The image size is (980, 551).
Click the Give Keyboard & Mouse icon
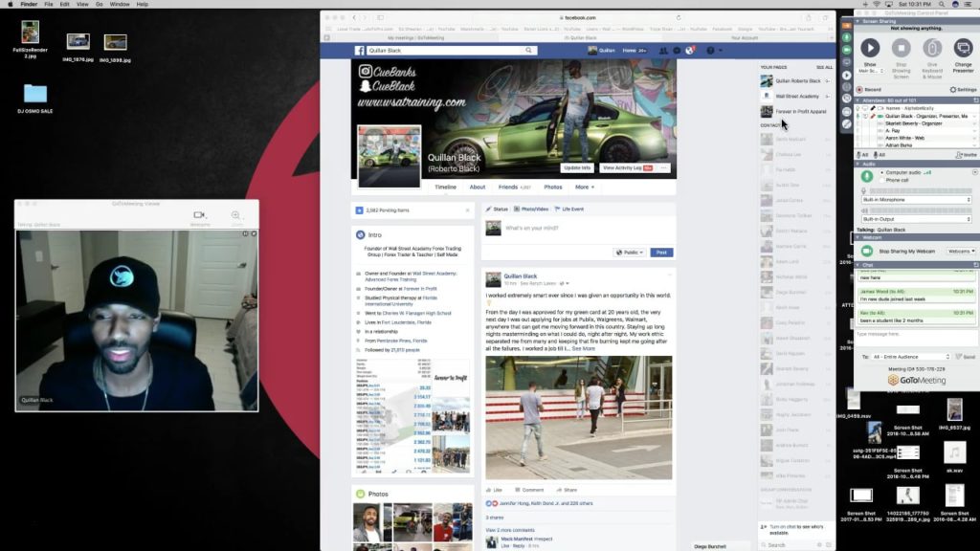[x=932, y=48]
